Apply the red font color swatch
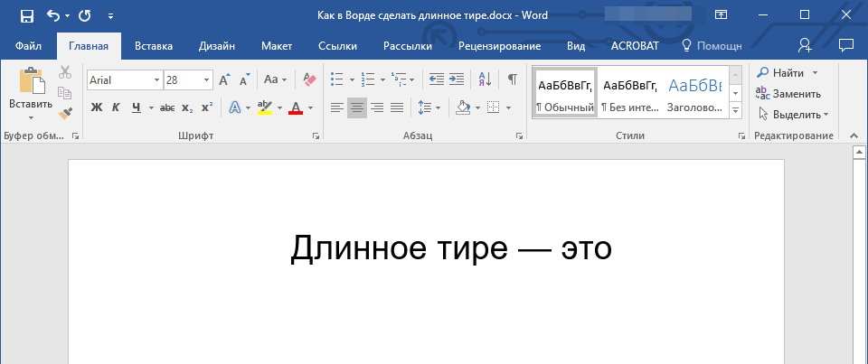The height and width of the screenshot is (364, 868). [x=296, y=107]
